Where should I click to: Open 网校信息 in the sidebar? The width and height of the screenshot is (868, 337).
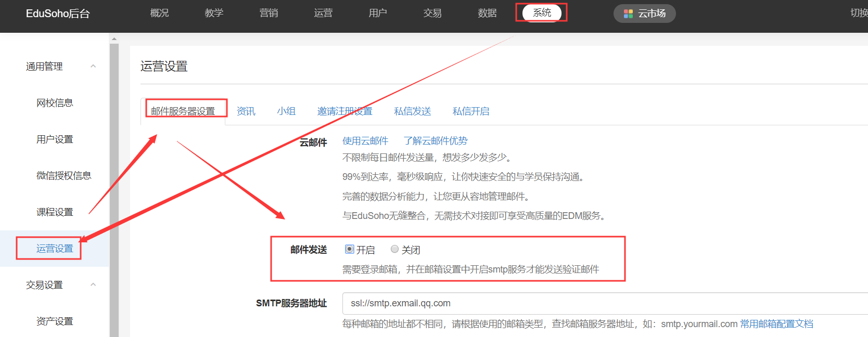(55, 103)
